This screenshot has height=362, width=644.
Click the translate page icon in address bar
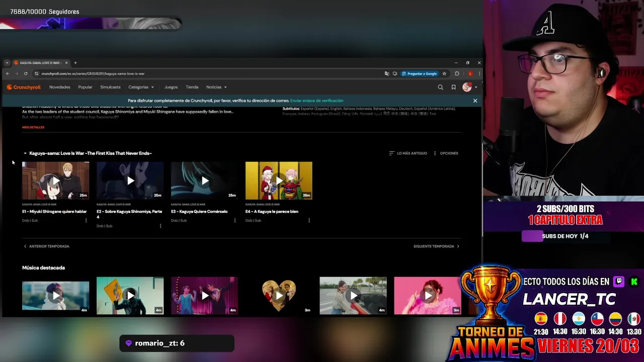click(x=386, y=73)
